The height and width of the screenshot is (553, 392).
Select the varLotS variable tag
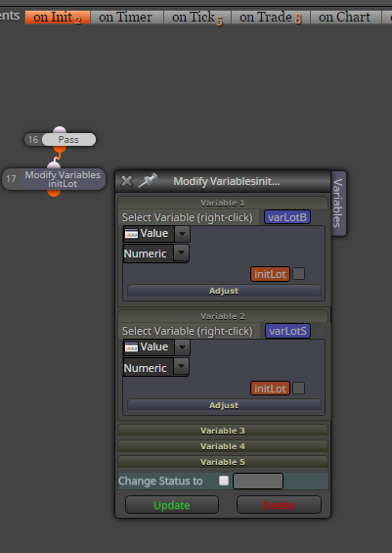[x=287, y=331]
